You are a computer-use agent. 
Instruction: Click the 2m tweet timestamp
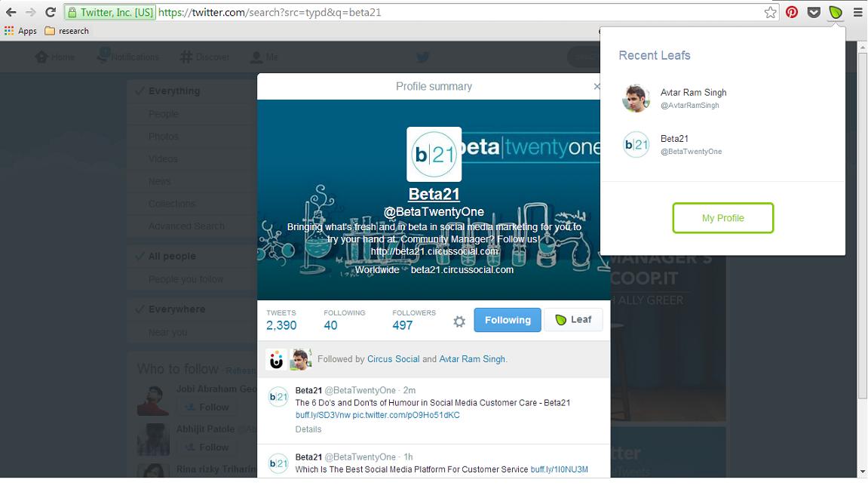point(409,391)
